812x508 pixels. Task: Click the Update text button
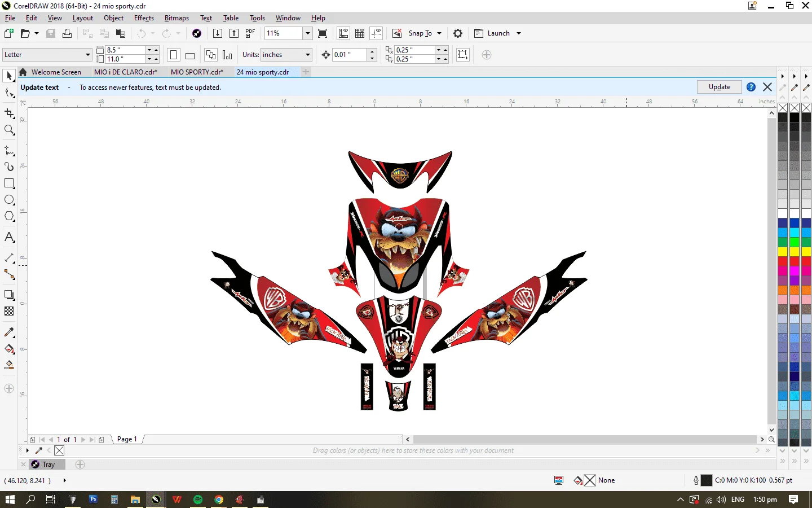pyautogui.click(x=720, y=87)
